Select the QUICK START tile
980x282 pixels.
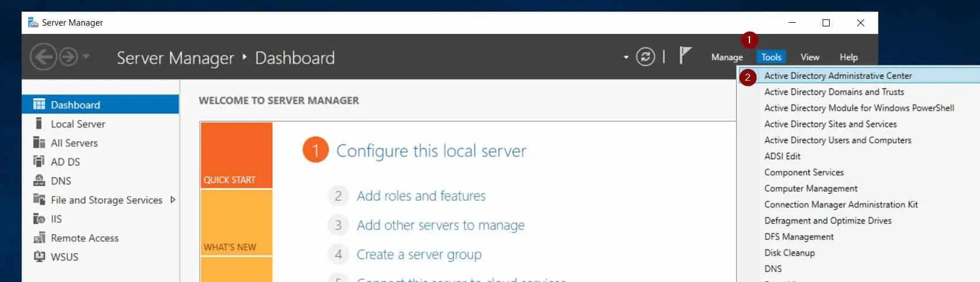pos(236,155)
